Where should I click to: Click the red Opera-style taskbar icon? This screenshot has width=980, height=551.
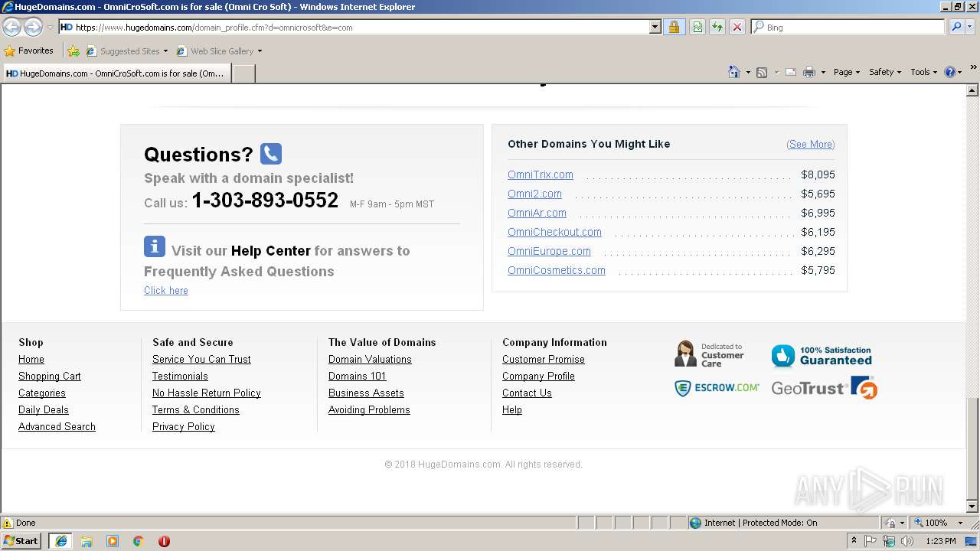(x=164, y=541)
